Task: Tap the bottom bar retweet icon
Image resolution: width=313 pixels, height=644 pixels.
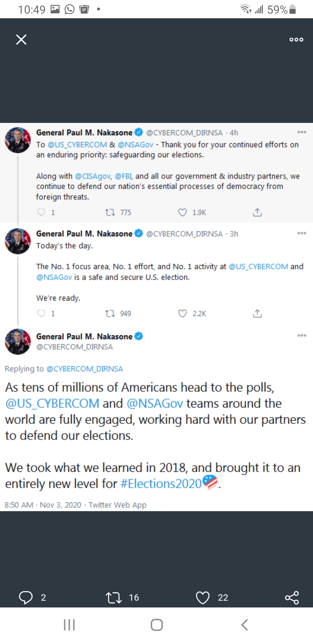Action: [114, 598]
